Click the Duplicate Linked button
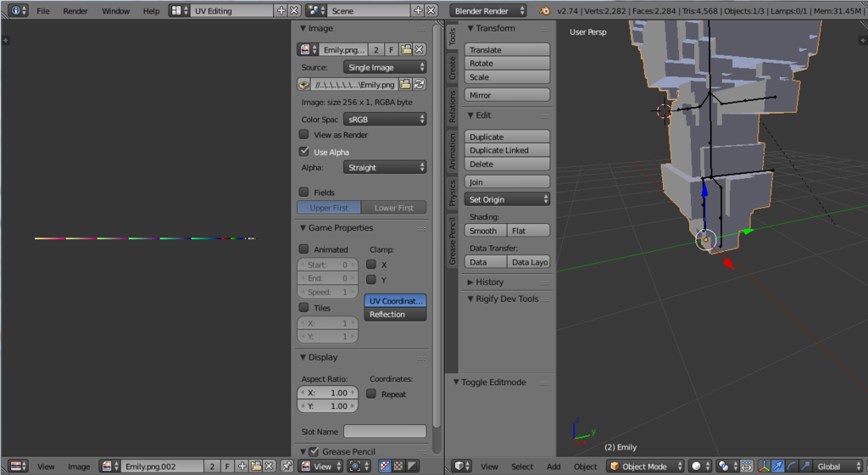This screenshot has height=475, width=868. point(507,150)
